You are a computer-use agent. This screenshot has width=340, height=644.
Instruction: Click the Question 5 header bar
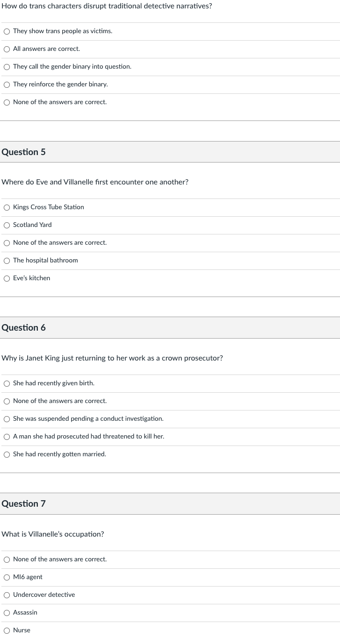click(x=170, y=152)
